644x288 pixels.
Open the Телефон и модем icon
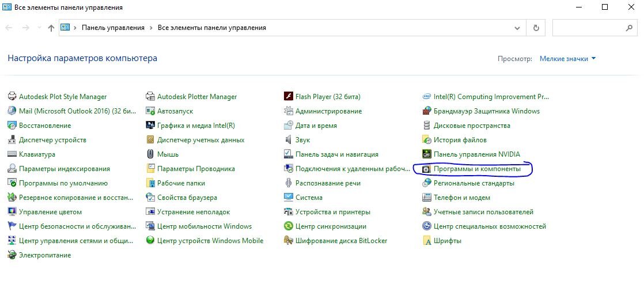point(427,198)
